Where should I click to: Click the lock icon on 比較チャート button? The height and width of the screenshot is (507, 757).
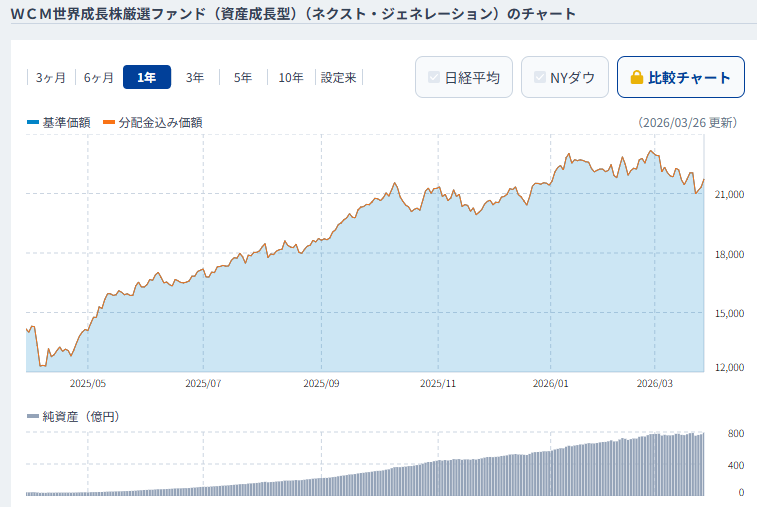click(636, 77)
